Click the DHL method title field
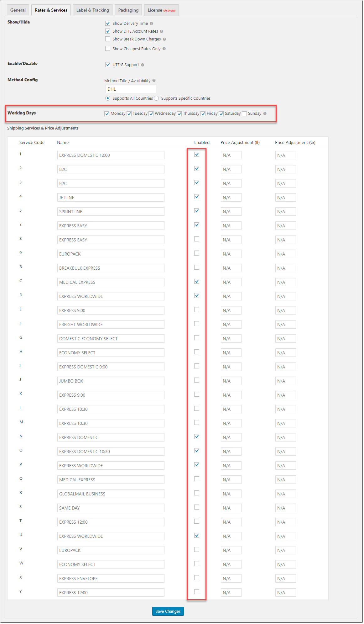Viewport: 364px width, 624px height. 131,89
